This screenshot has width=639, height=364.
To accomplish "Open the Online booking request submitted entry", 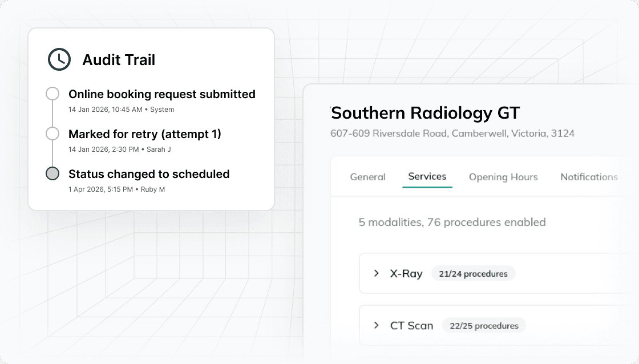I will [161, 94].
